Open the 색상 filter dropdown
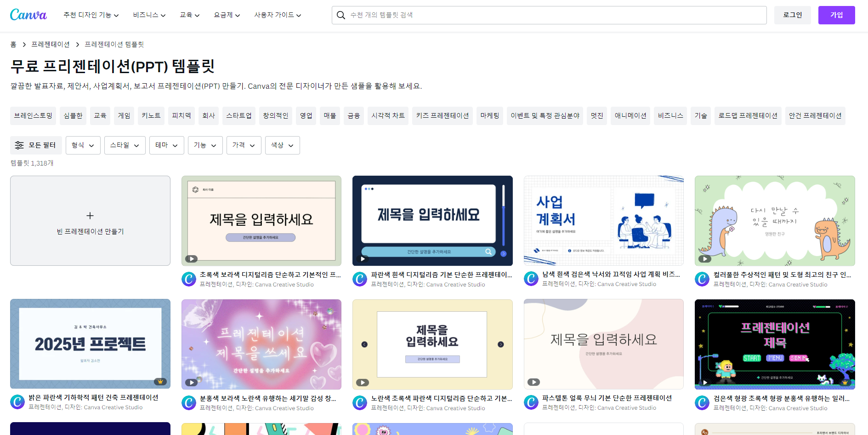The image size is (868, 435). 282,145
